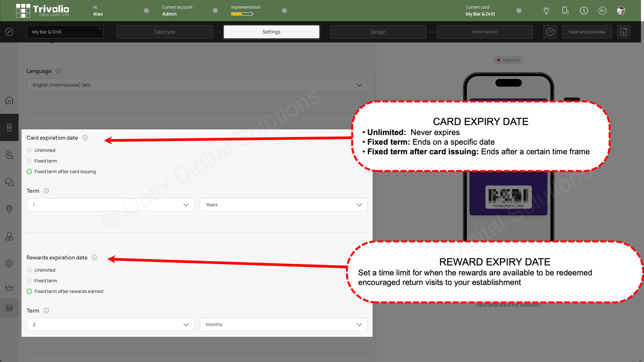This screenshot has width=644, height=362.
Task: Open the user avatar profile menu
Action: [x=621, y=11]
